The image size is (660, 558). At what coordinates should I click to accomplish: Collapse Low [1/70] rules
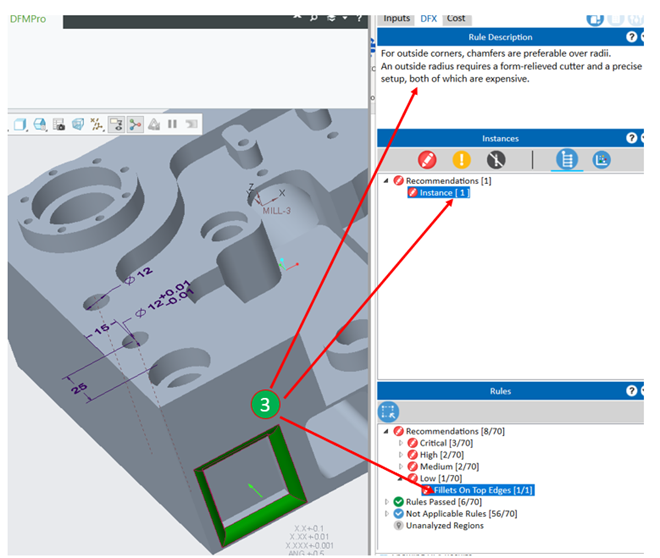[x=401, y=478]
